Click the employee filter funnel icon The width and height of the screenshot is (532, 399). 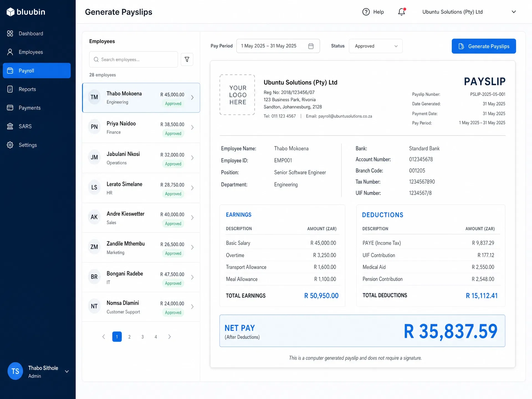pos(187,59)
